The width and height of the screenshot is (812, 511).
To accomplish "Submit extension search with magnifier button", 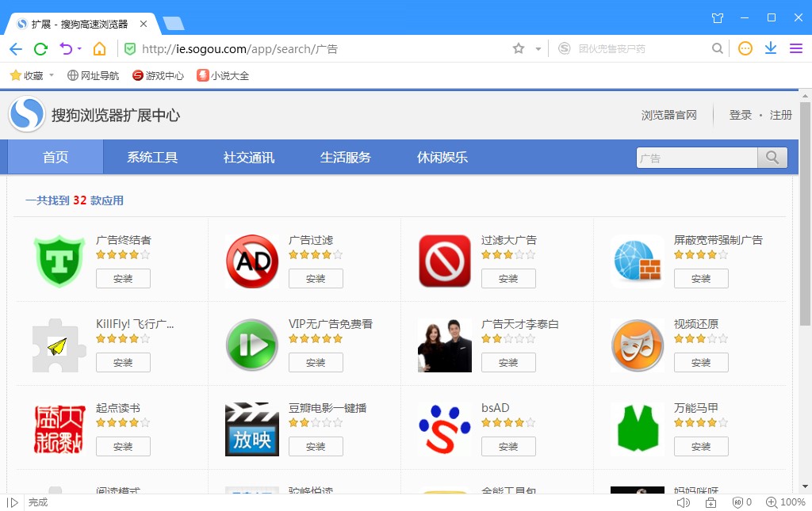I will [x=772, y=158].
